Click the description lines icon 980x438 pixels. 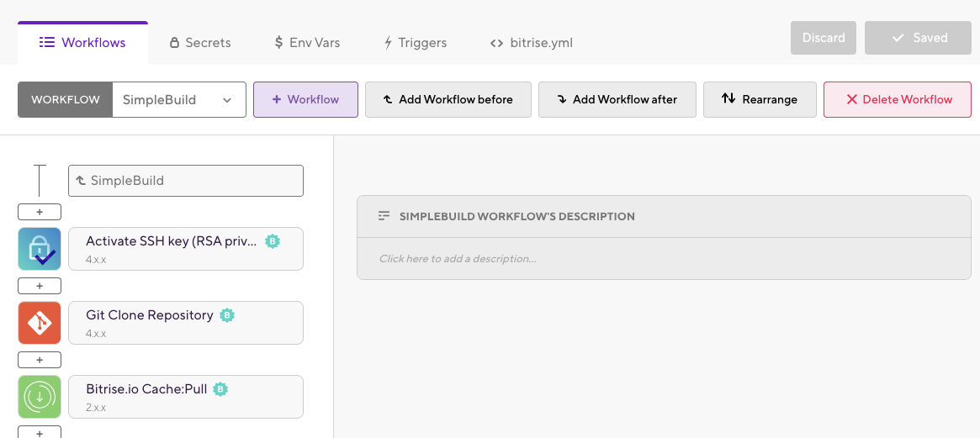(x=384, y=216)
